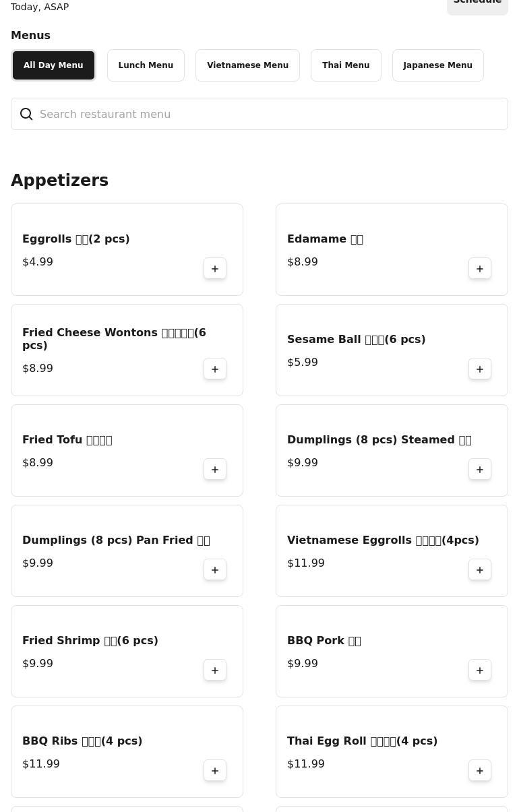Add Fried Tofu via plus button
Screen dimensions: 519x812
pyautogui.click(x=215, y=470)
